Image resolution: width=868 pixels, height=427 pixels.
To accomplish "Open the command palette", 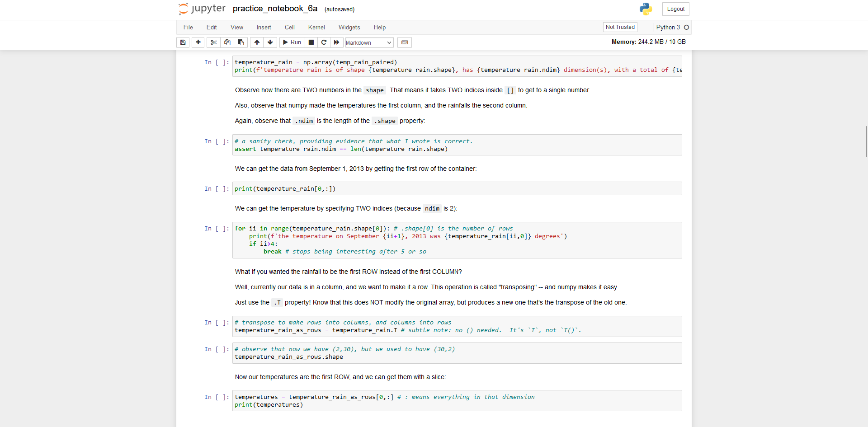I will pyautogui.click(x=405, y=42).
